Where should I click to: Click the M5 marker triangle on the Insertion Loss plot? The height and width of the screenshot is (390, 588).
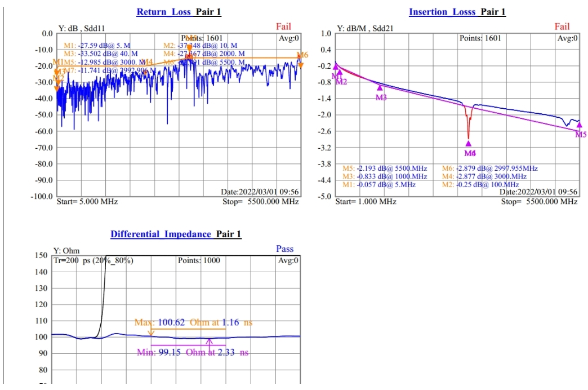(580, 126)
